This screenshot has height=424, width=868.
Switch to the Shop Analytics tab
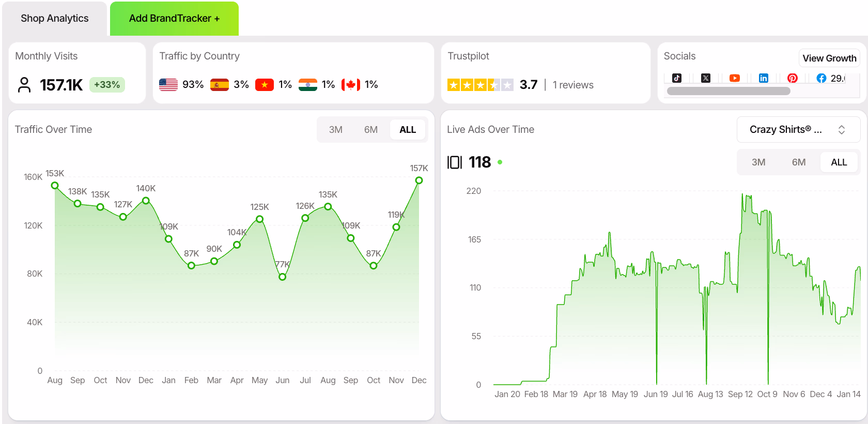click(54, 18)
